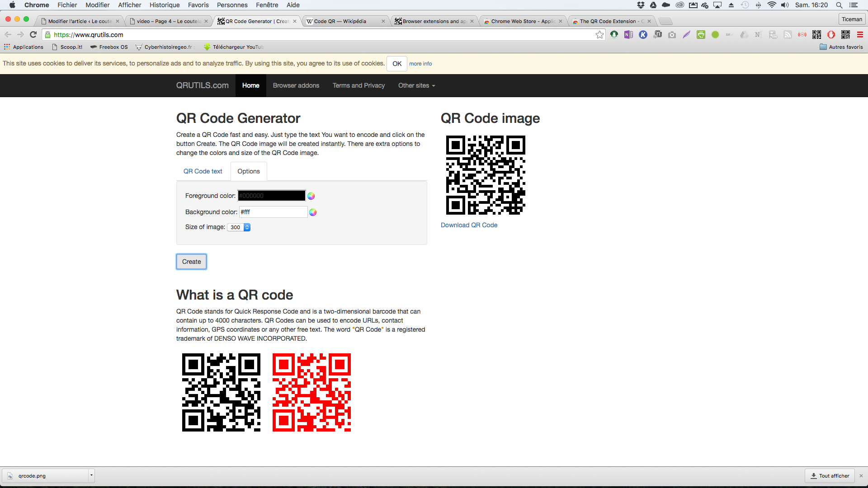This screenshot has width=868, height=488.
Task: Open the background color picker wheel
Action: [x=313, y=212]
